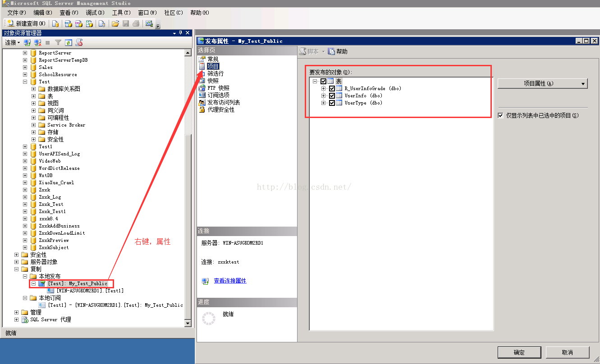Open the 调试 menu

click(x=95, y=13)
